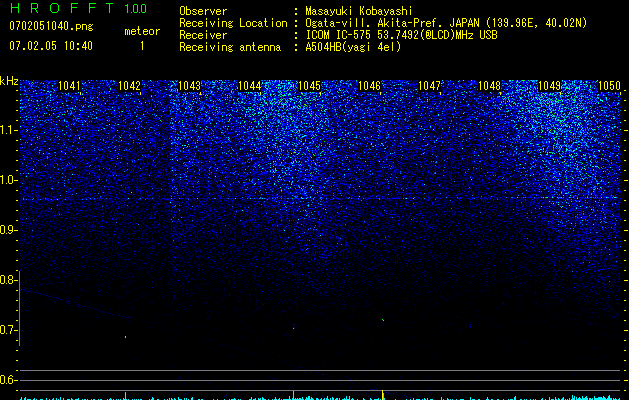This screenshot has height=400, width=629.
Task: Select the ICOM IC-575 receiver text
Action: click(401, 35)
